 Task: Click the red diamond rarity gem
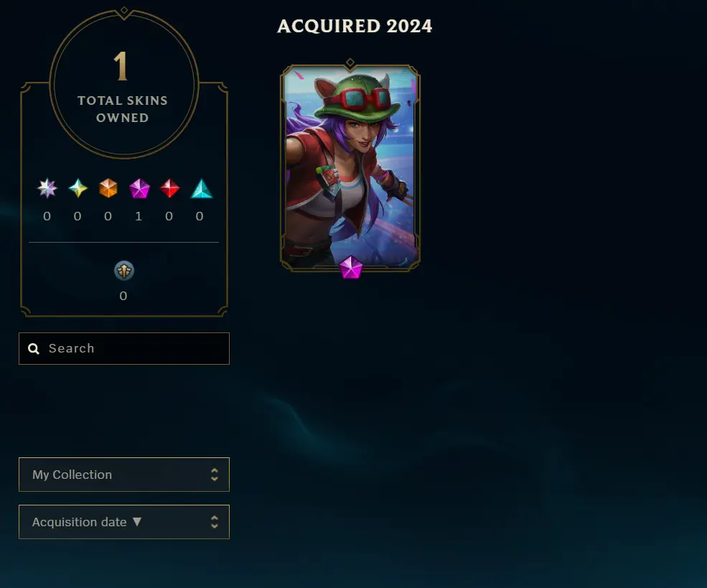pyautogui.click(x=170, y=189)
